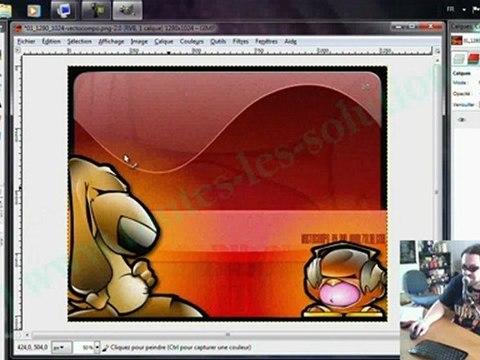480x360 pixels.
Task: Click the 50% zoom field
Action: tap(84, 348)
